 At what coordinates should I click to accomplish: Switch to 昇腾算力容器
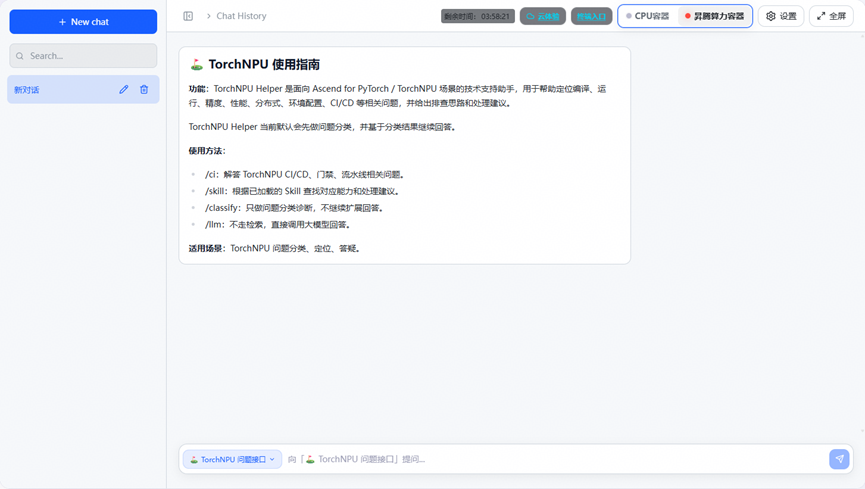(714, 16)
